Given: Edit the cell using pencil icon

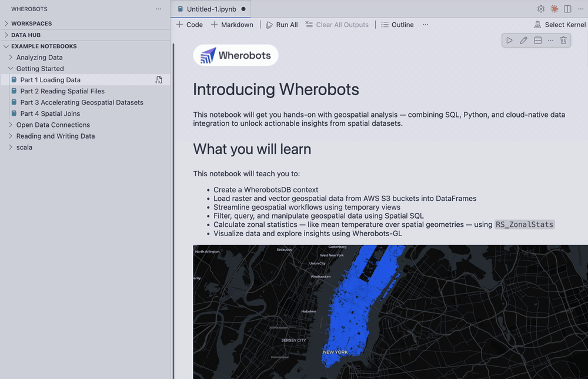Looking at the screenshot, I should (x=523, y=41).
